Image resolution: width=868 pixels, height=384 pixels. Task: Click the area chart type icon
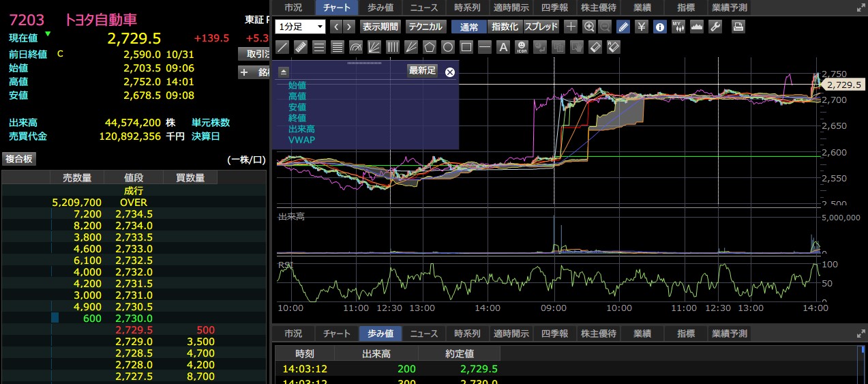tap(697, 27)
